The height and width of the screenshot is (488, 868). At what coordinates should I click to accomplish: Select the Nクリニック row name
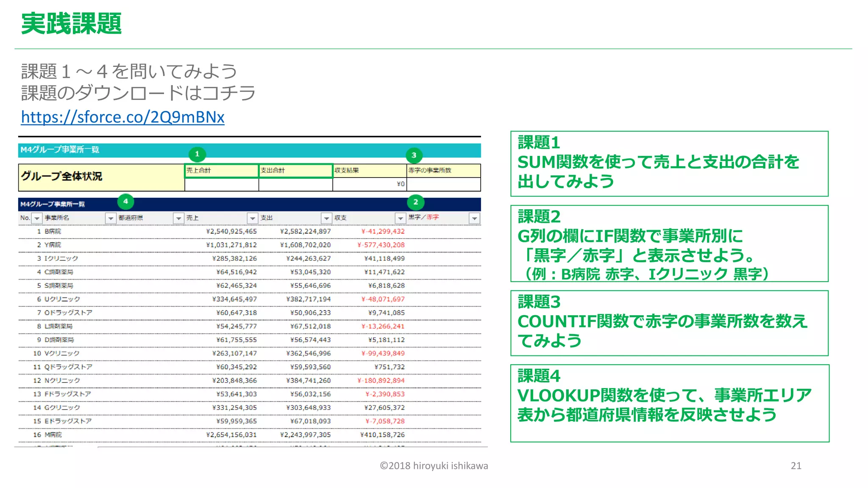pos(62,380)
